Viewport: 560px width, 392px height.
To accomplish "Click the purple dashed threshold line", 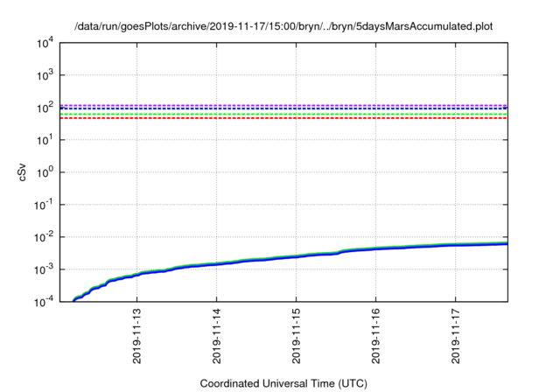I will [283, 105].
